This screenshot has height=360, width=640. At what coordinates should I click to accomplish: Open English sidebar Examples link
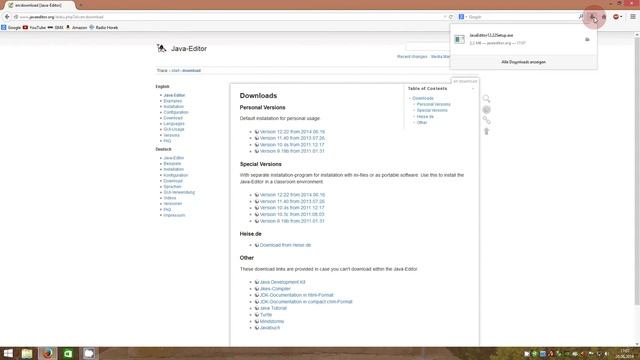(173, 101)
